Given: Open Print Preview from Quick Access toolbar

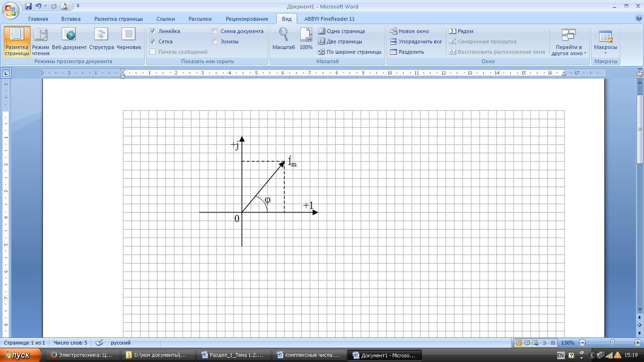Looking at the screenshot, I should 64,7.
